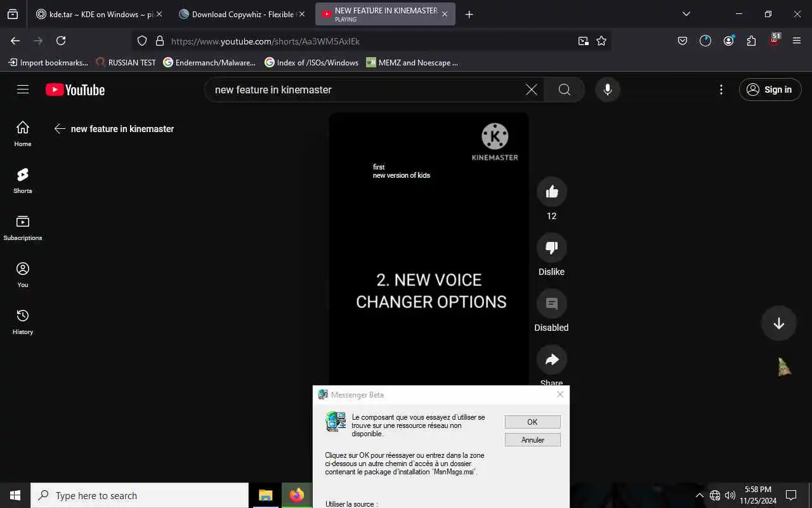Go to the YouTube logo home link
This screenshot has height=508, width=812.
[75, 90]
